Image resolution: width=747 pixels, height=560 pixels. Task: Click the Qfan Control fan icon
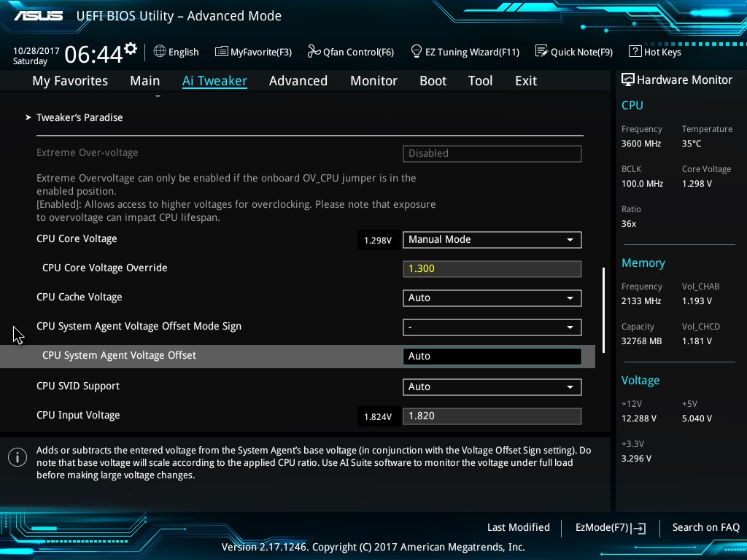[314, 51]
